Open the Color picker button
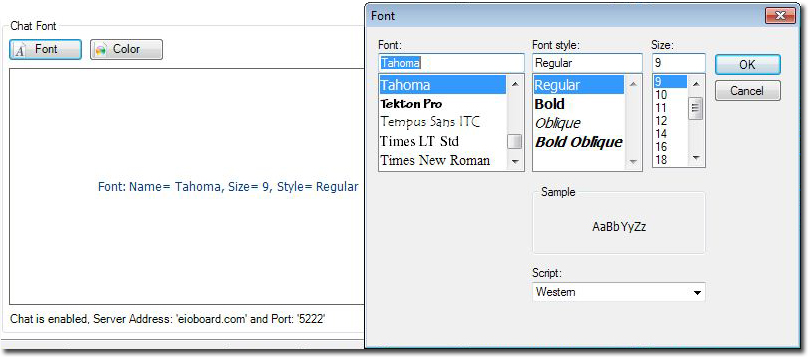Image resolution: width=809 pixels, height=360 pixels. (126, 50)
